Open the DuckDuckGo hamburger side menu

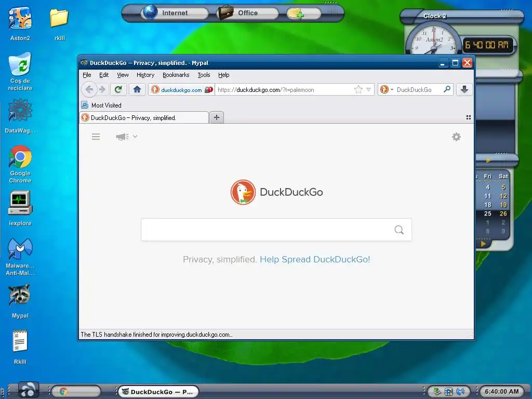tap(96, 137)
